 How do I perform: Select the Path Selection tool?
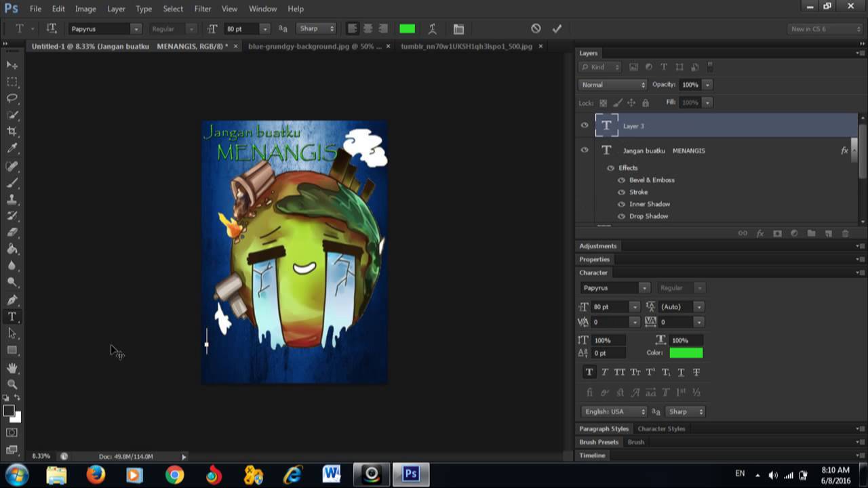12,333
